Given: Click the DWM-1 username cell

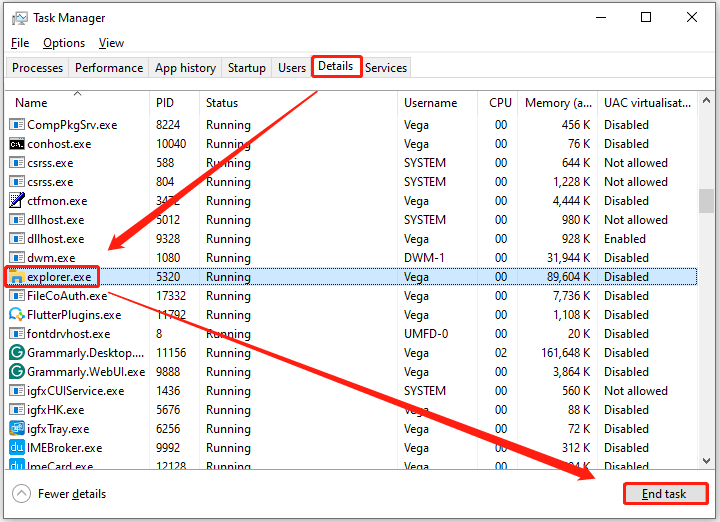Looking at the screenshot, I should pos(424,258).
